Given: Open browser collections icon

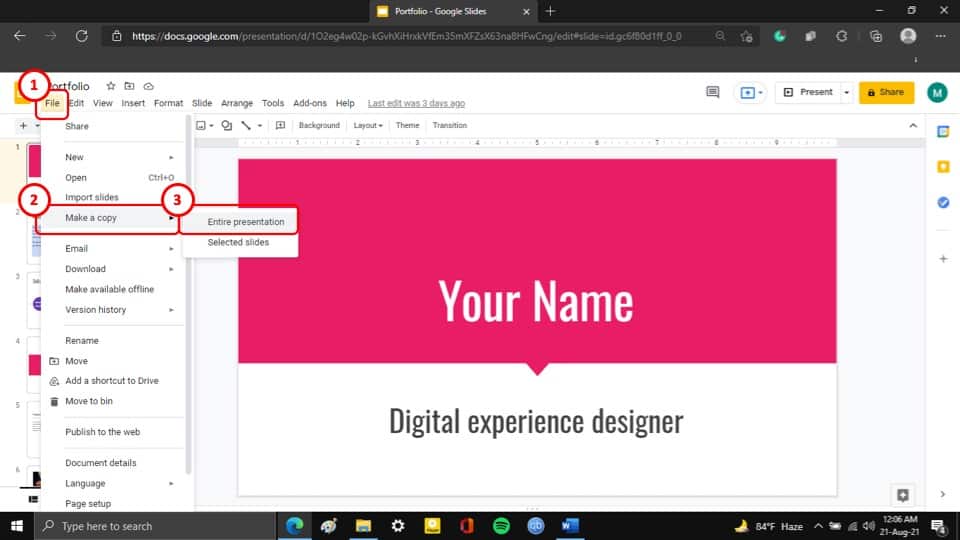Looking at the screenshot, I should [x=876, y=36].
